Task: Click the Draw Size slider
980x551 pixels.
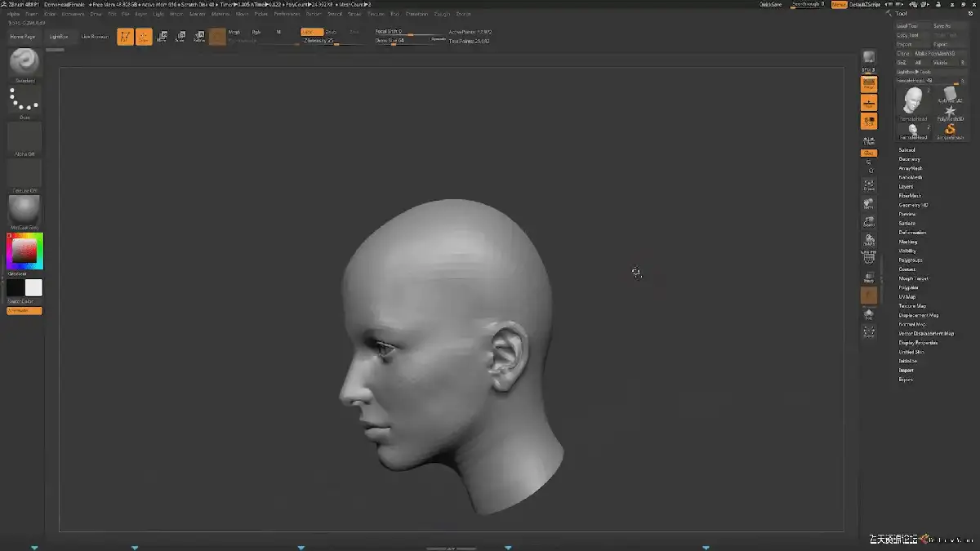Action: [410, 41]
